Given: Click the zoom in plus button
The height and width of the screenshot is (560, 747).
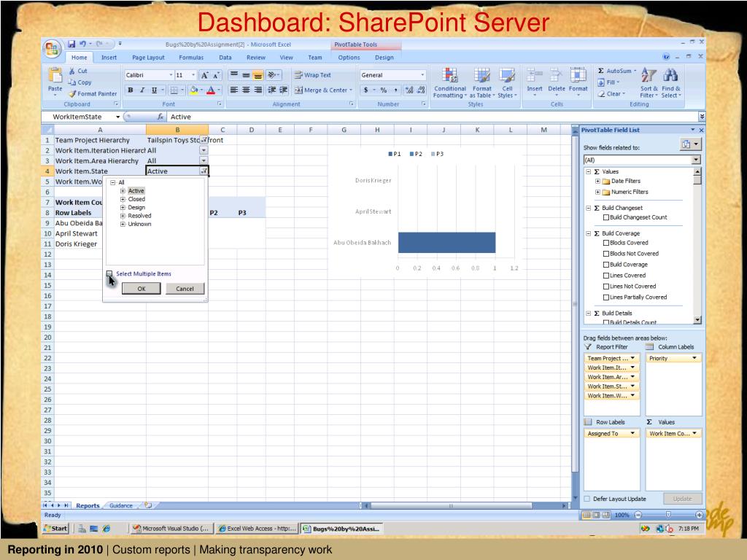Looking at the screenshot, I should click(699, 515).
